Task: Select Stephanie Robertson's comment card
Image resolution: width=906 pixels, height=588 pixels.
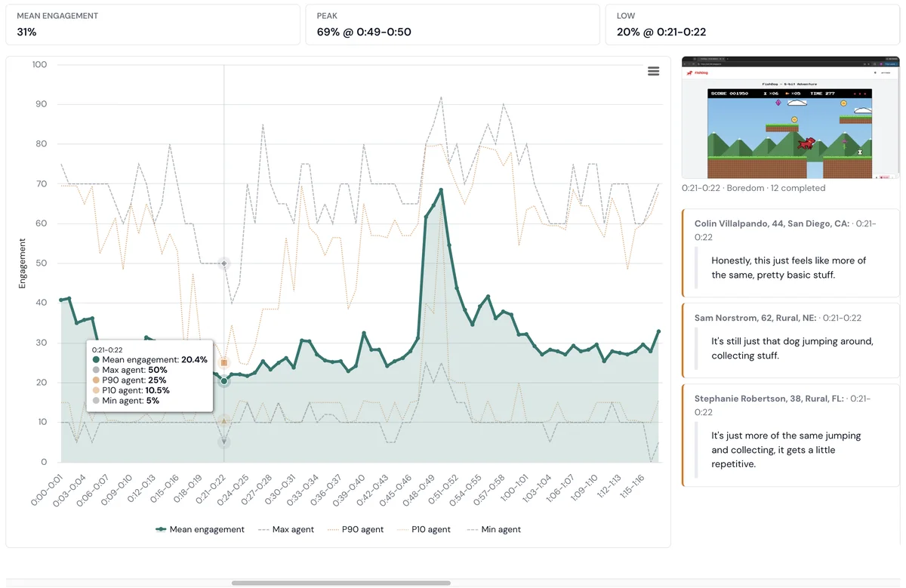Action: click(790, 435)
